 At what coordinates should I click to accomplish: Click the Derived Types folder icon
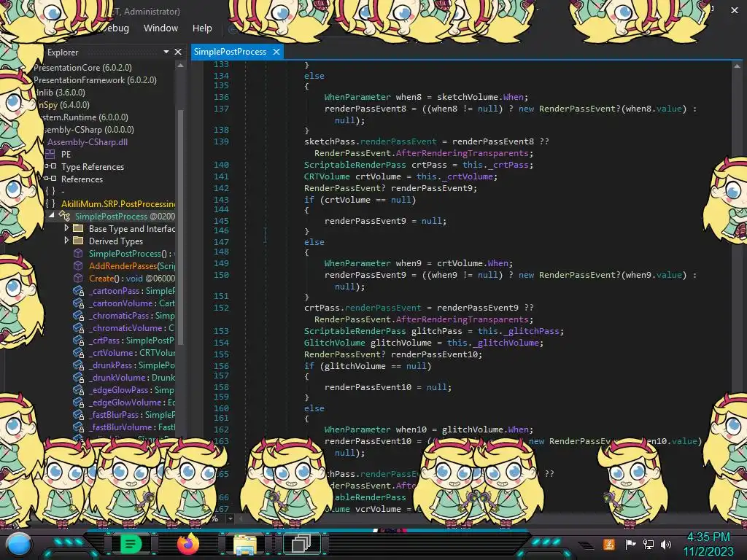pos(78,241)
